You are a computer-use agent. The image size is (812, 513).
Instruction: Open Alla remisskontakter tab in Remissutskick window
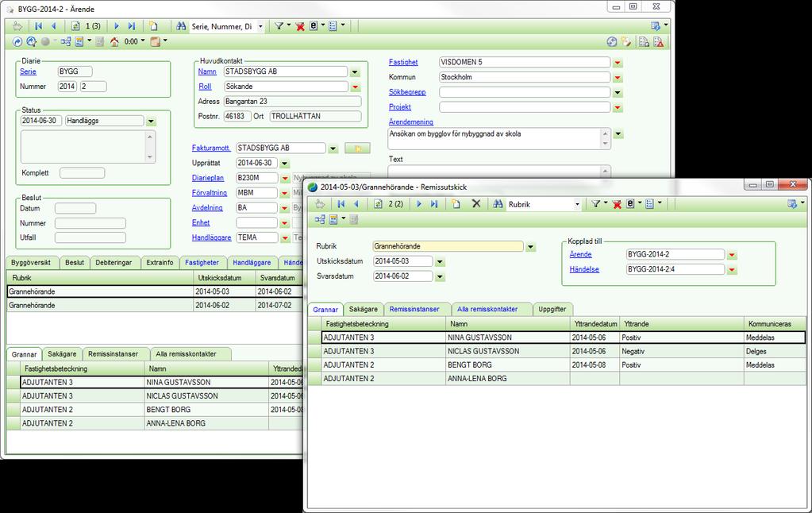pos(487,310)
